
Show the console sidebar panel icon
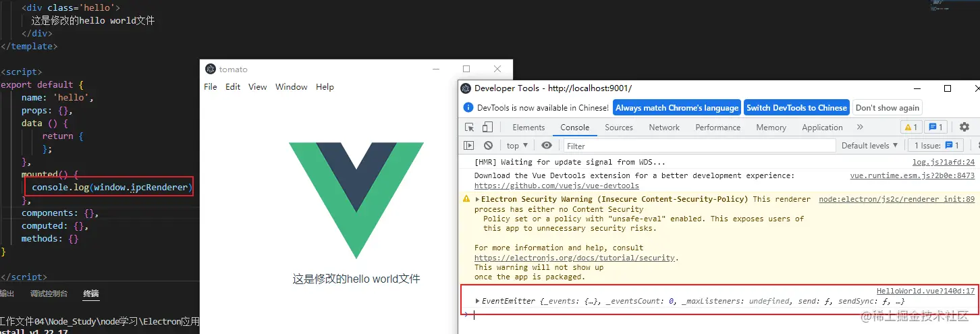(469, 145)
